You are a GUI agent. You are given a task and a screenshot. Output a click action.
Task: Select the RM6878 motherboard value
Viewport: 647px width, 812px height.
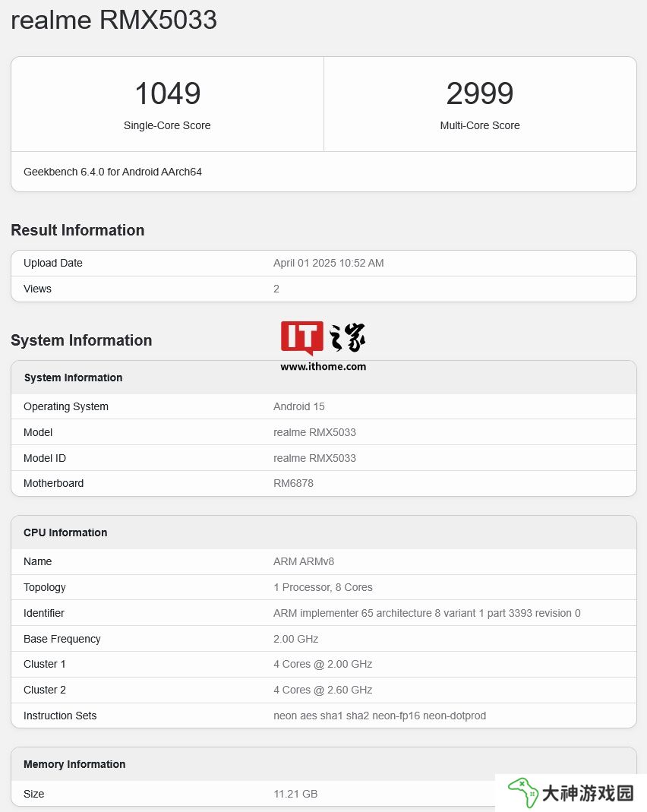[293, 483]
